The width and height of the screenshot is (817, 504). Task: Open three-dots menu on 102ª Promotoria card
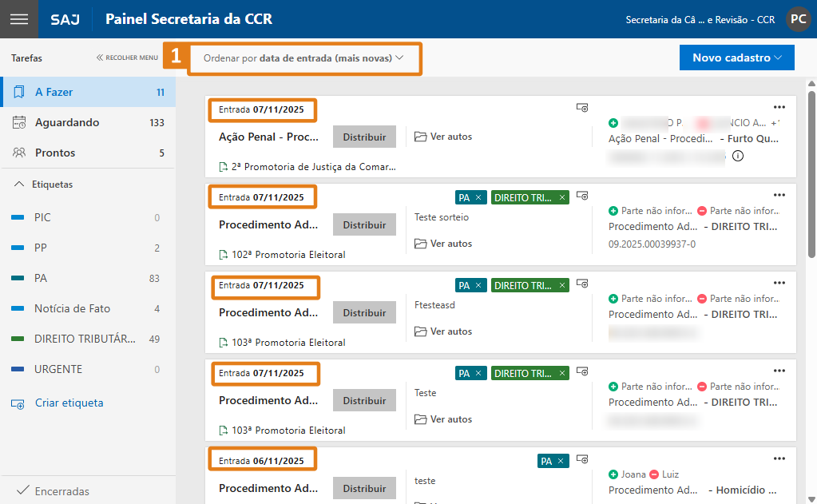click(779, 195)
